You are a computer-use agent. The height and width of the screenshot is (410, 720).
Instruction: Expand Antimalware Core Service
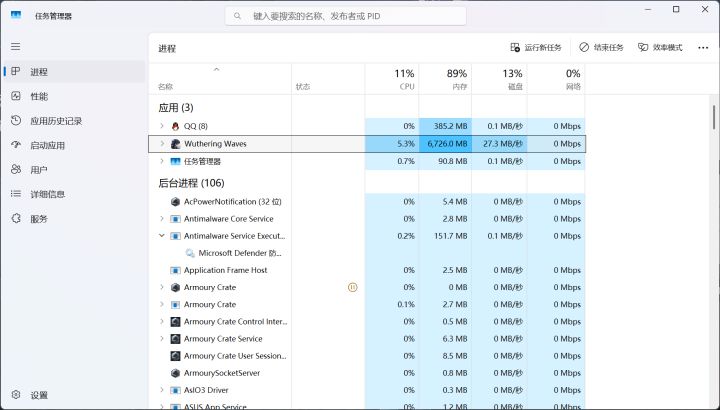[x=162, y=219]
